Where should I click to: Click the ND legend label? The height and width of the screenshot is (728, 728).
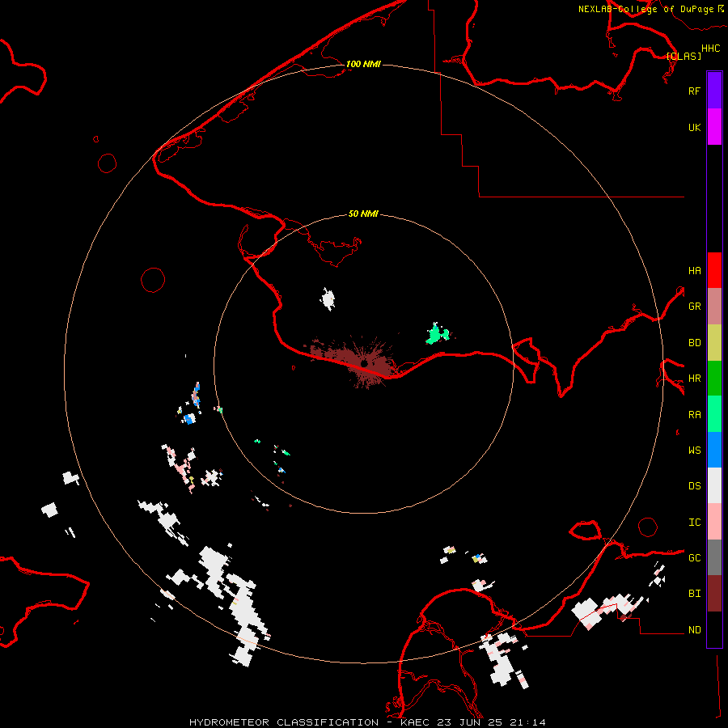[x=694, y=629]
